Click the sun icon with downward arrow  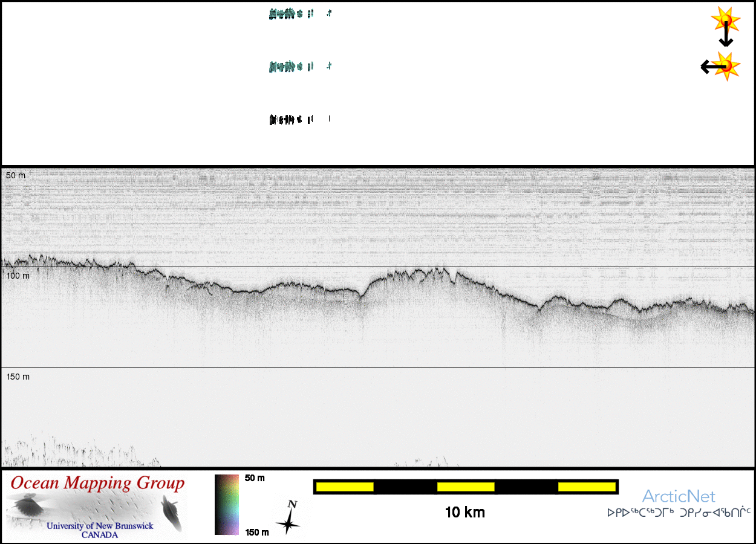point(725,22)
